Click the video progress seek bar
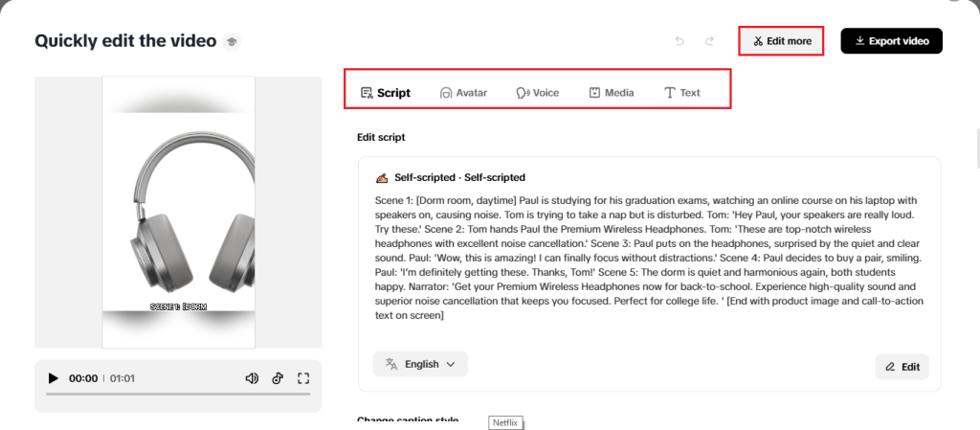 (178, 394)
